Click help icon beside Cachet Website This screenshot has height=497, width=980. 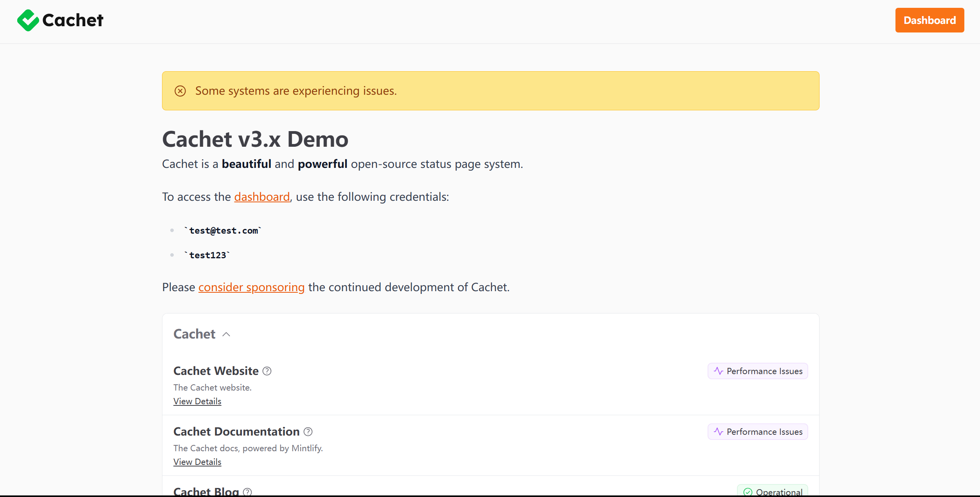pyautogui.click(x=267, y=371)
